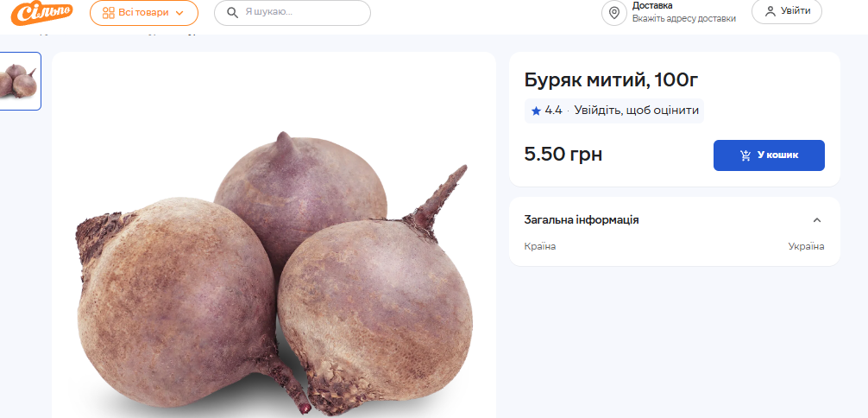
Task: Expand the Всі товари dropdown chevron
Action: click(179, 13)
